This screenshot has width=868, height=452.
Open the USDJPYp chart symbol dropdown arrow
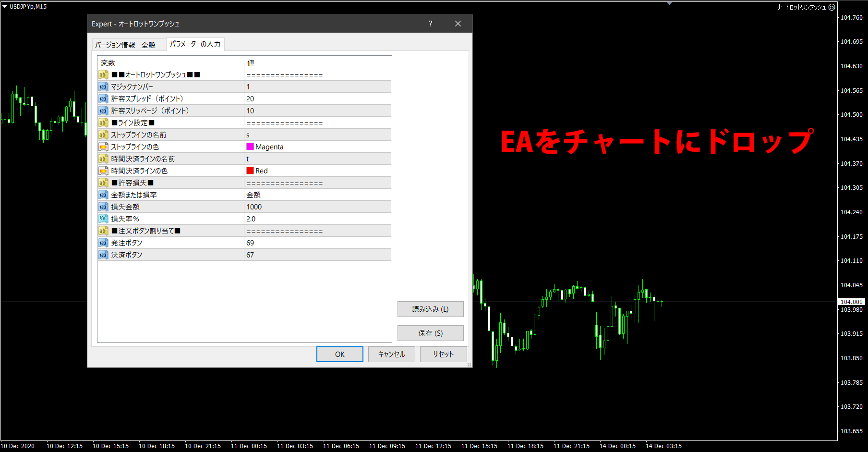click(x=5, y=7)
